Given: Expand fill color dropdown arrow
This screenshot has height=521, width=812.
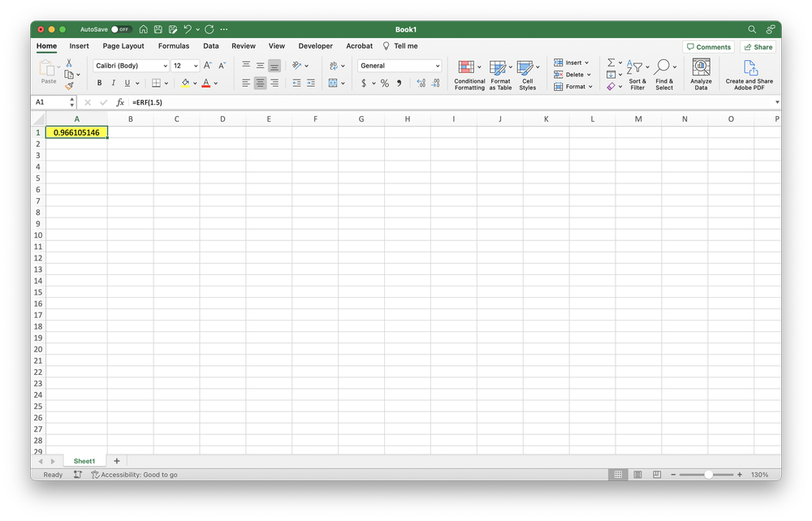Looking at the screenshot, I should [195, 84].
